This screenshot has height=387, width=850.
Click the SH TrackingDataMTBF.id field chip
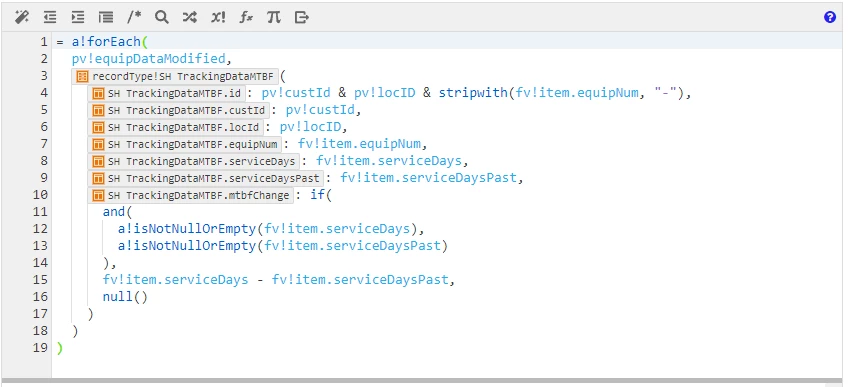(x=166, y=93)
